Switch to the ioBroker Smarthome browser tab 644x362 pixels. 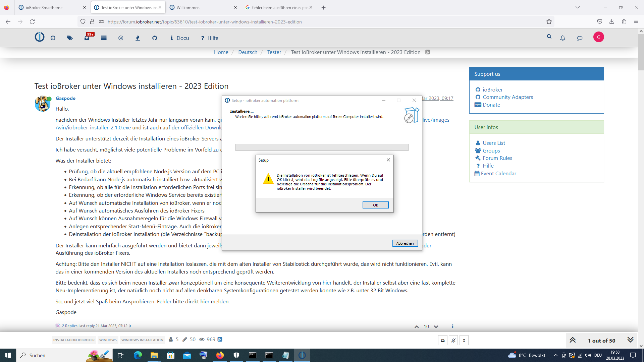pyautogui.click(x=52, y=7)
